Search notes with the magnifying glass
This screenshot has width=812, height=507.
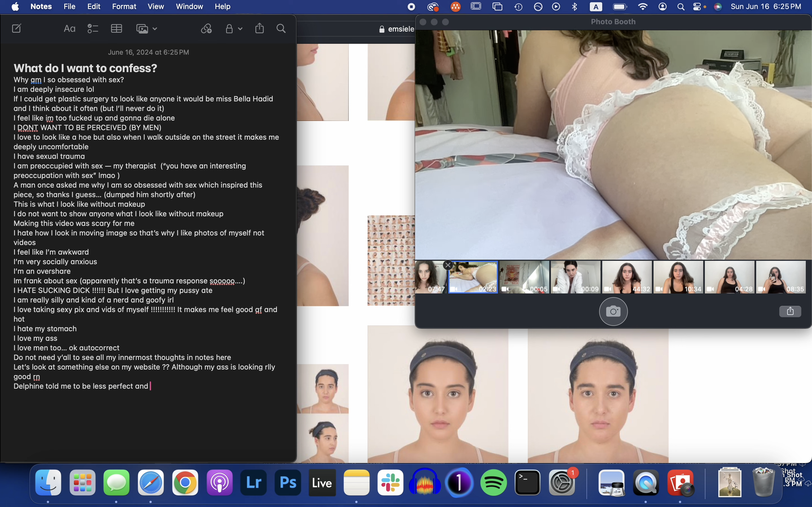coord(281,29)
